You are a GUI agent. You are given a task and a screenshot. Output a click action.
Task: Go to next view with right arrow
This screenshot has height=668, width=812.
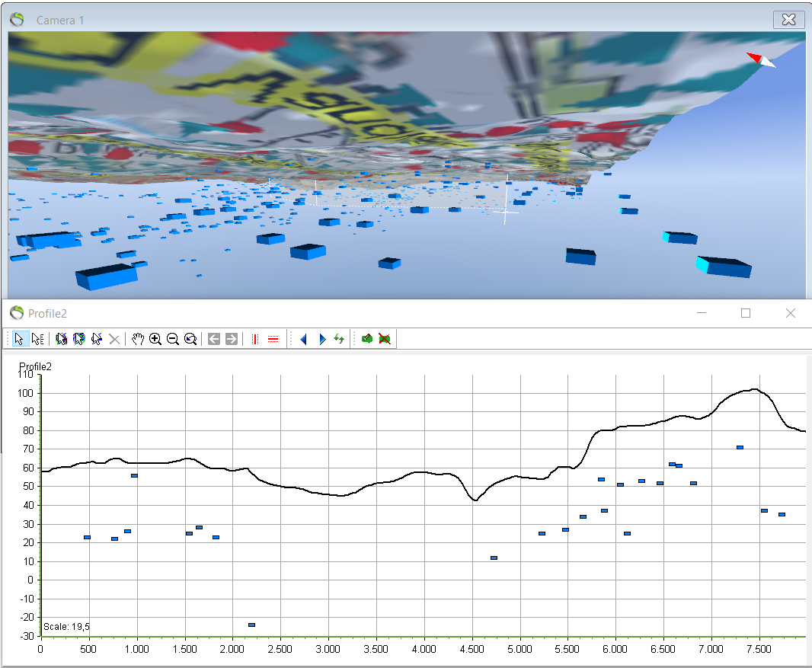[x=232, y=339]
